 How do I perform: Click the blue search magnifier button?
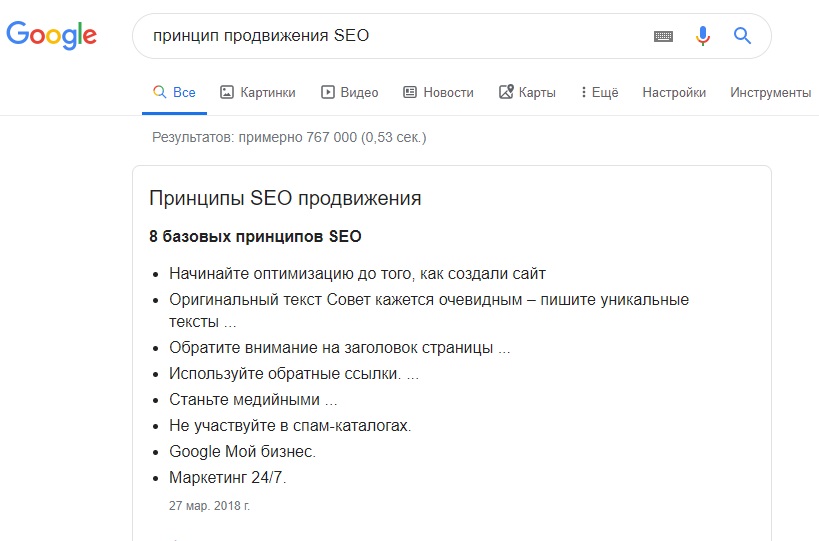pos(742,36)
